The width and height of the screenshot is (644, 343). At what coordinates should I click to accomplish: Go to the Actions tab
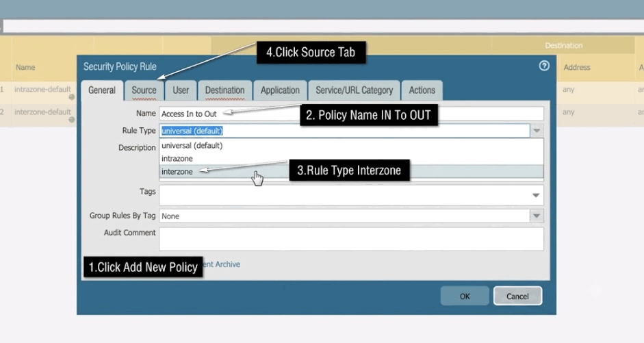coord(422,90)
